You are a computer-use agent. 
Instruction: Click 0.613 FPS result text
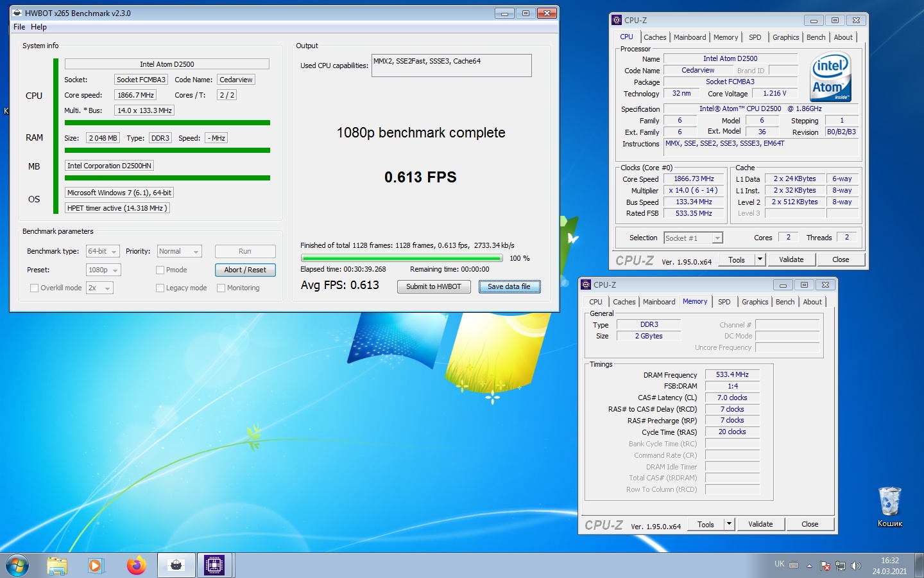pyautogui.click(x=420, y=177)
